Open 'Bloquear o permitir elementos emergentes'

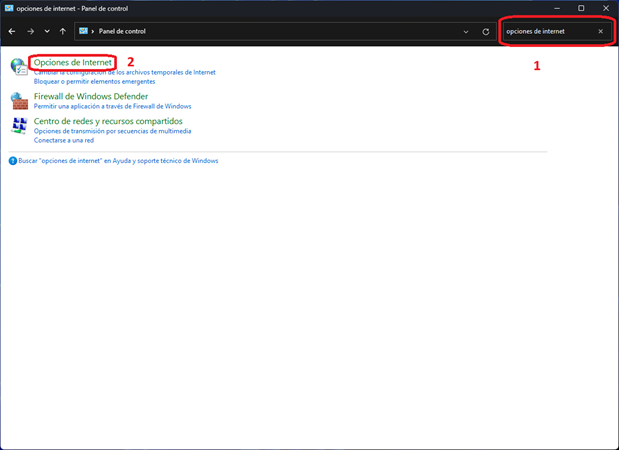pyautogui.click(x=94, y=81)
